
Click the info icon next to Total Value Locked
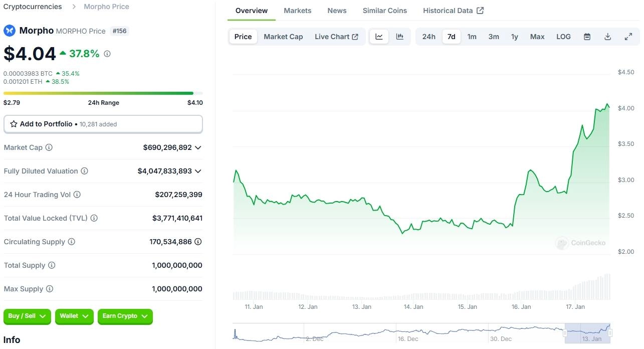[x=94, y=218]
